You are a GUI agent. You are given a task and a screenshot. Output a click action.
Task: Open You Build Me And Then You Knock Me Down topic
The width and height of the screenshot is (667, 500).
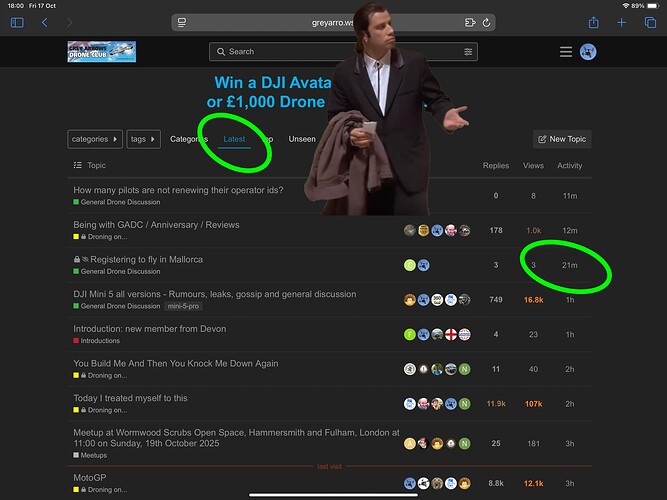coord(176,363)
